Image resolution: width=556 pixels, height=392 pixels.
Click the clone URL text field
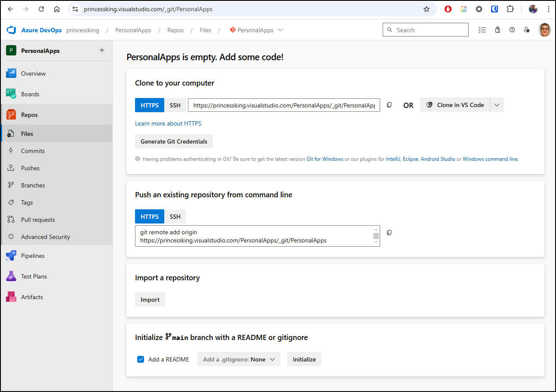284,105
